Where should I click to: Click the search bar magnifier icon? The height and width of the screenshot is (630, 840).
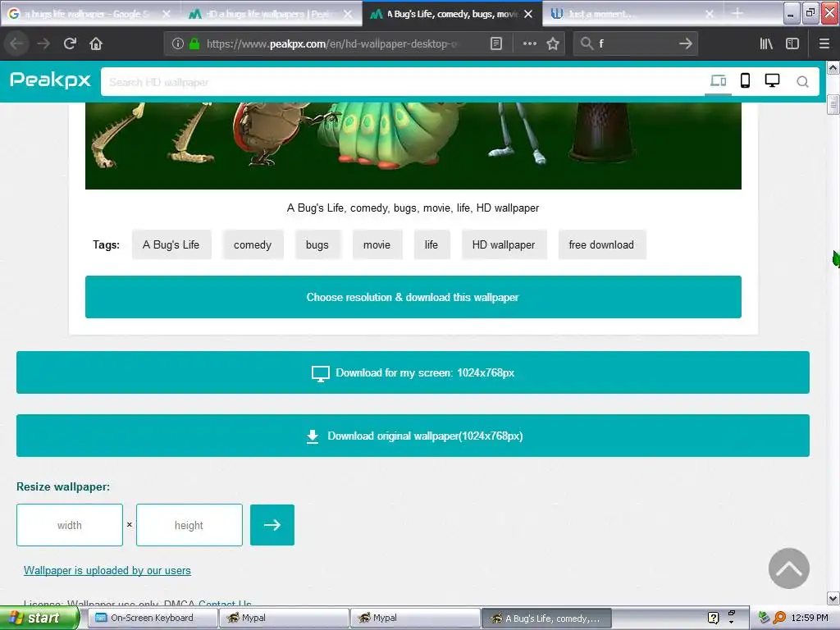pos(587,43)
